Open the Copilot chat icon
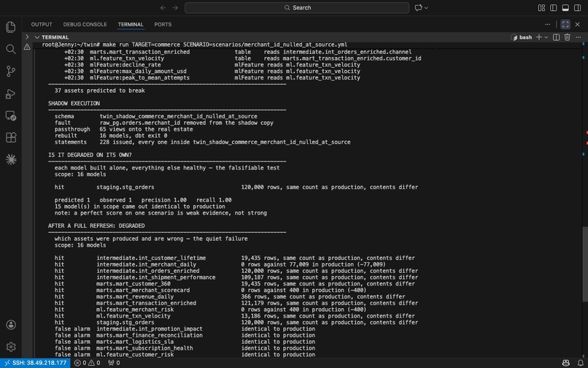 click(x=418, y=7)
